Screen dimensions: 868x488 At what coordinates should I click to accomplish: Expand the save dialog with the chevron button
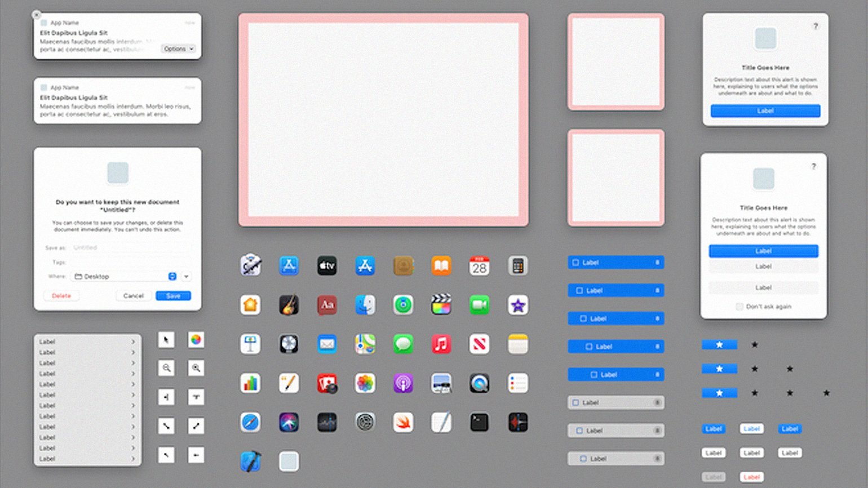point(186,276)
